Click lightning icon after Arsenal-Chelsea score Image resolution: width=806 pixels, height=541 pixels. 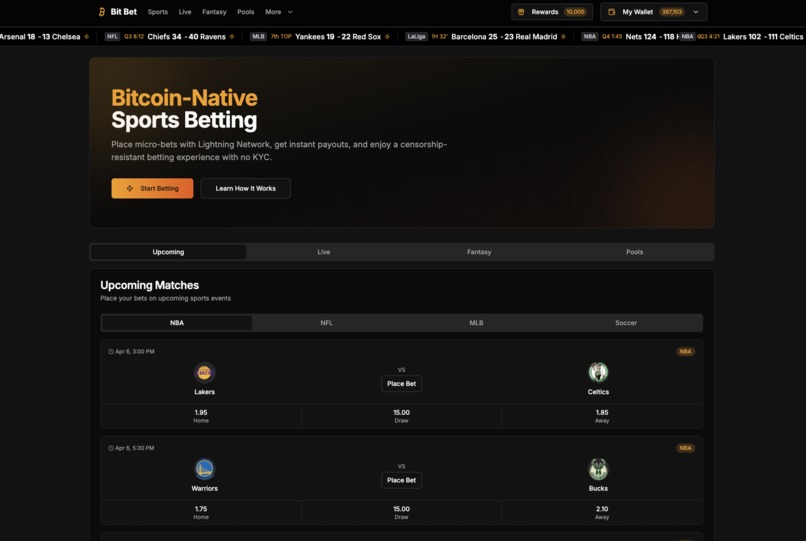(86, 37)
